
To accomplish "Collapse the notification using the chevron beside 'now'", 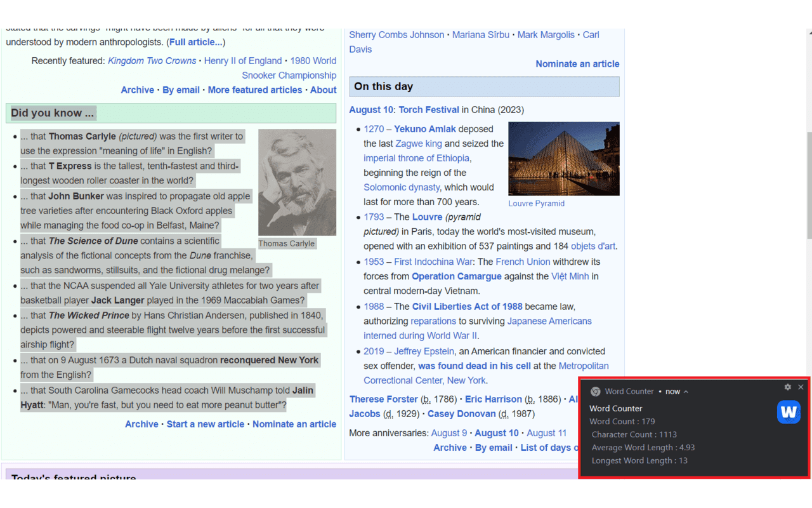I will coord(686,392).
